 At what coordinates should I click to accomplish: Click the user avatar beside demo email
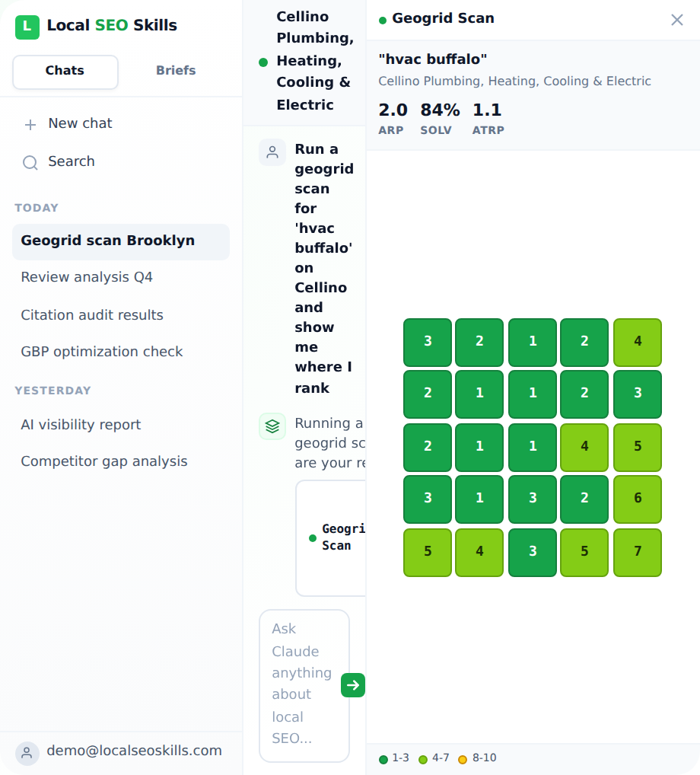27,753
